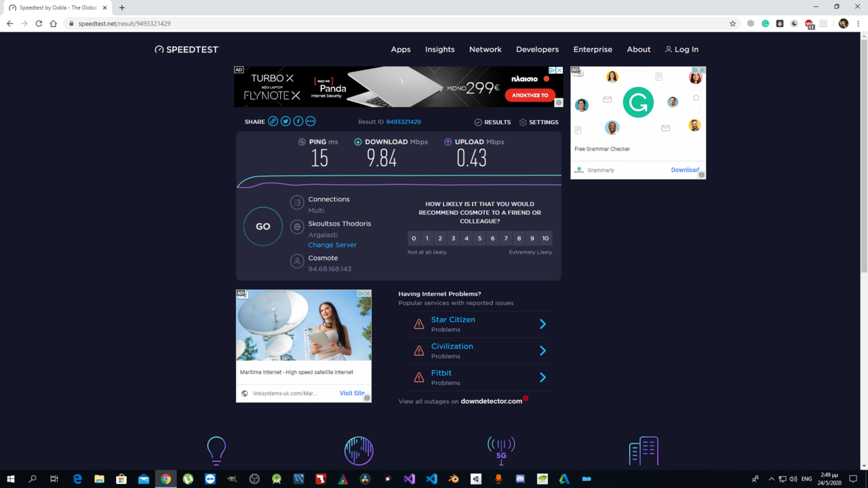Rate Cosmote 8 on recommendation scale

(x=519, y=238)
